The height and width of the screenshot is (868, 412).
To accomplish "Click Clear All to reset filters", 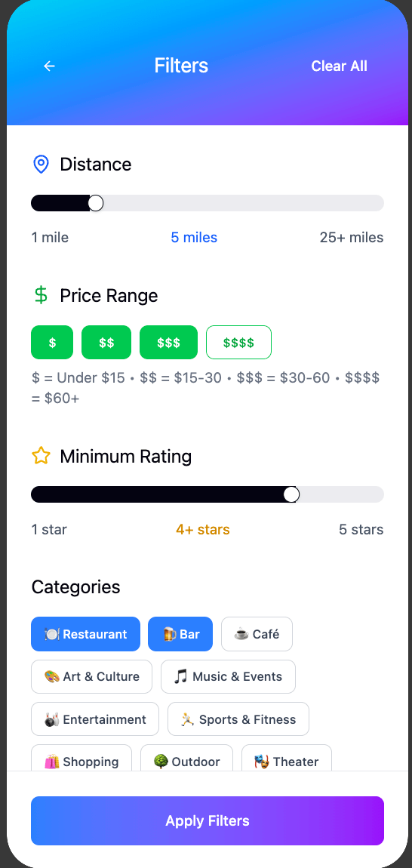I will pos(339,66).
